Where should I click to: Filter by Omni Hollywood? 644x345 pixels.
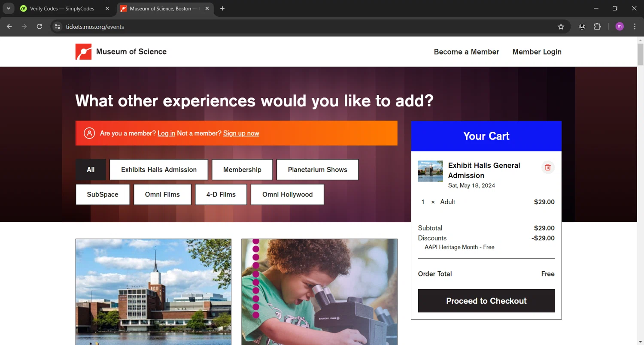pyautogui.click(x=287, y=194)
